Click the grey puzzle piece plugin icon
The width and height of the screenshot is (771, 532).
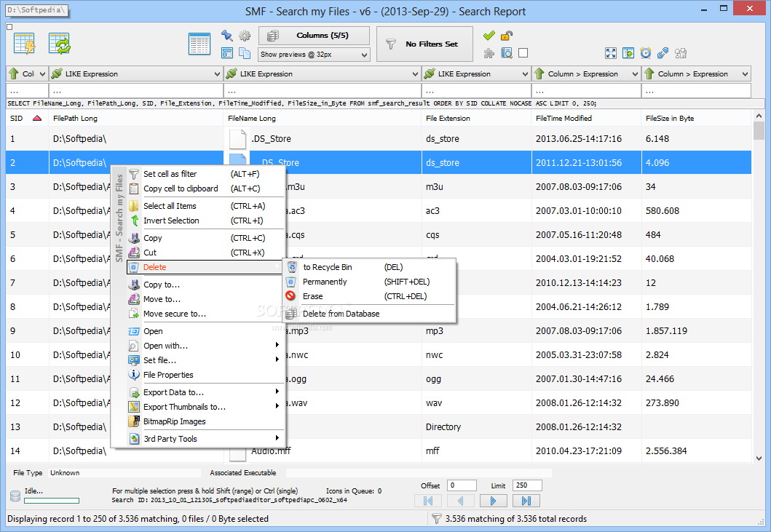point(489,53)
